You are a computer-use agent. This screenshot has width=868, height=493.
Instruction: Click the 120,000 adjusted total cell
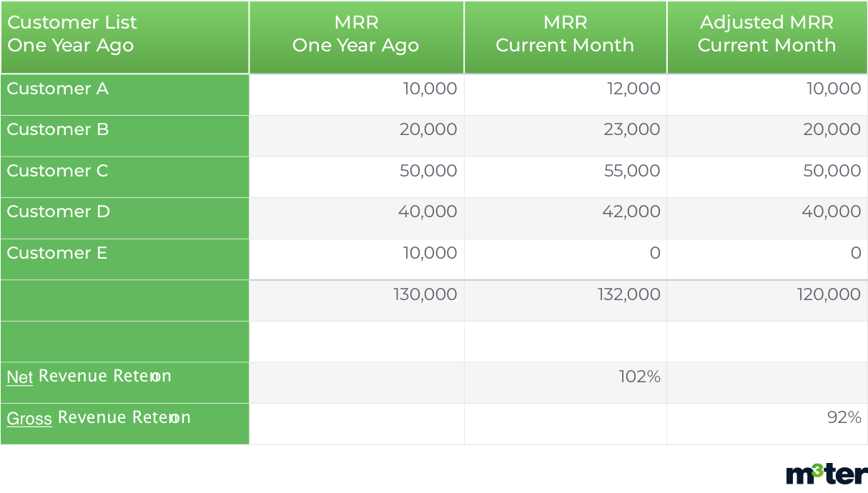829,294
